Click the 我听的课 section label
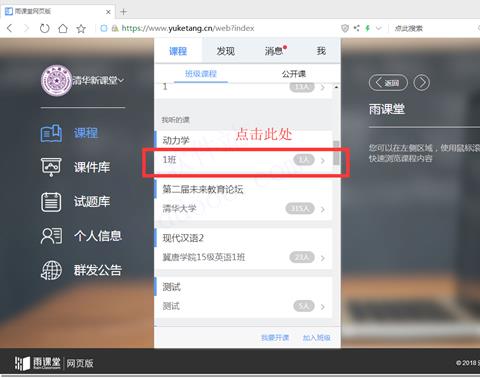The image size is (480, 378). coord(176,120)
